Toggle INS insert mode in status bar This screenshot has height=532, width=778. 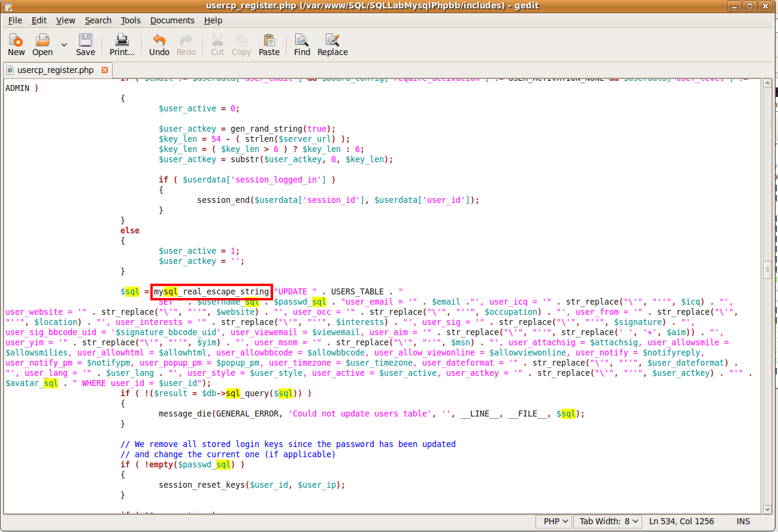pyautogui.click(x=743, y=521)
